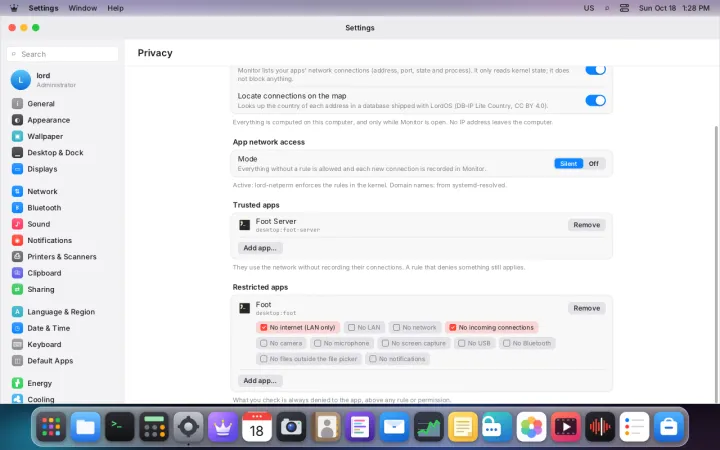Enable the No microphone restriction
The width and height of the screenshot is (720, 450).
click(342, 343)
